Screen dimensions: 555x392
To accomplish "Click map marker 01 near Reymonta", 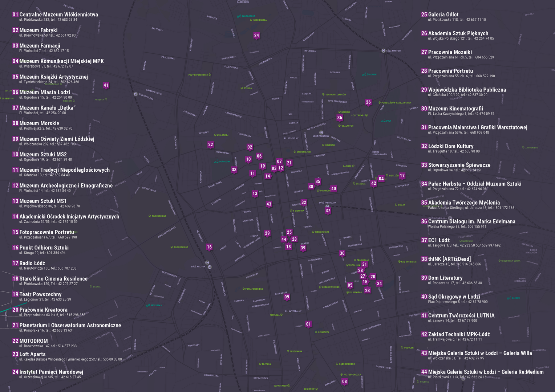I will pos(308,324).
